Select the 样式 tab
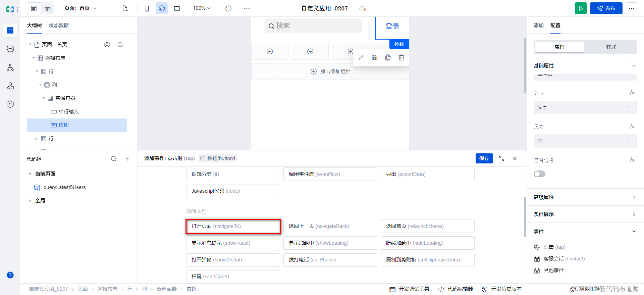Screen dimensions: 644x295 point(611,47)
